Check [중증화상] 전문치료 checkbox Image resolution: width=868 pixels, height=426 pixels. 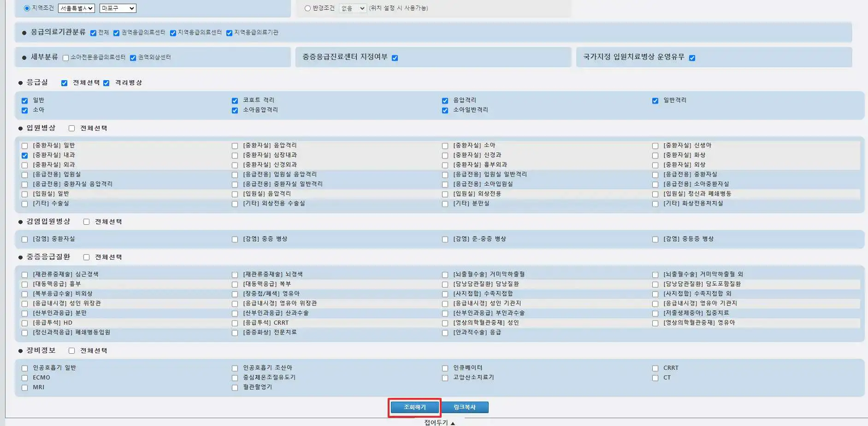pyautogui.click(x=235, y=333)
